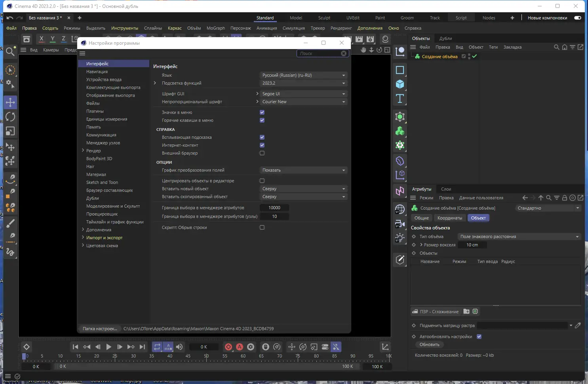
Task: Open the 'Общие' attribute tab
Action: point(421,218)
